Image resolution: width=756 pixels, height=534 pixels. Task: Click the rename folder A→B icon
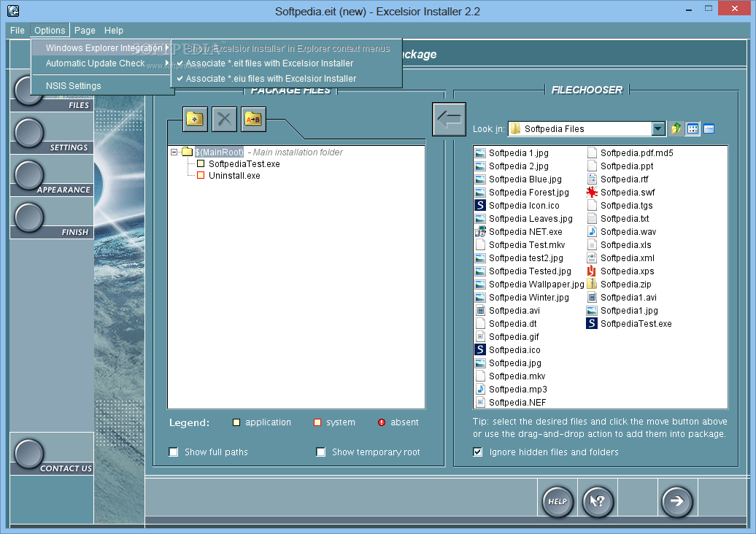[253, 119]
